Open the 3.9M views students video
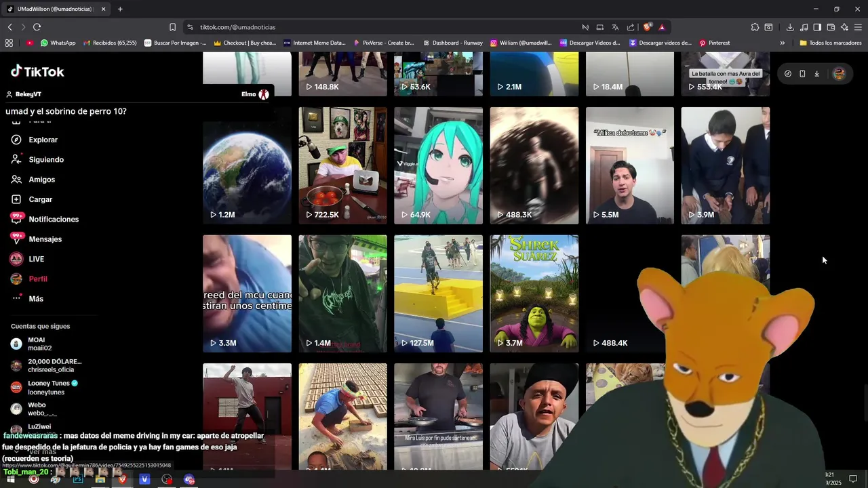868x488 pixels. tap(726, 165)
